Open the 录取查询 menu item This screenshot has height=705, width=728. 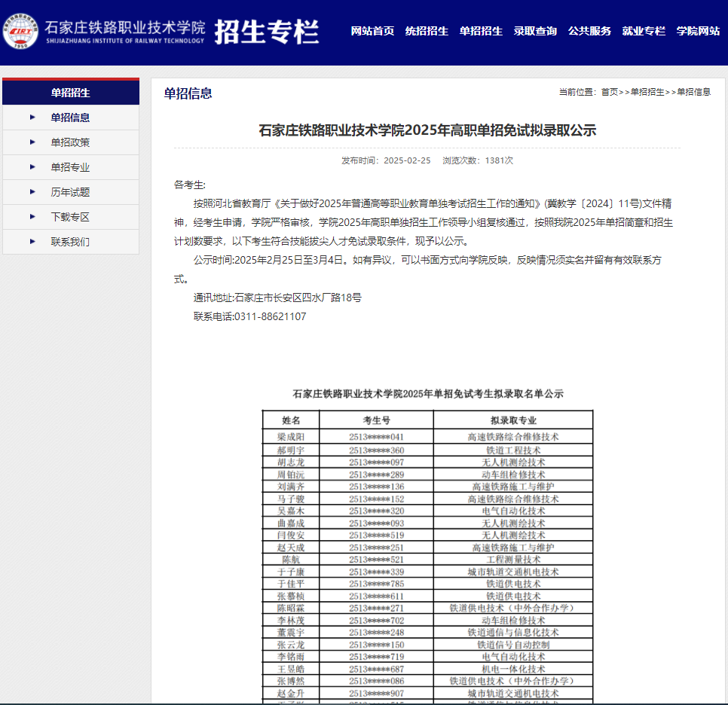(x=535, y=32)
